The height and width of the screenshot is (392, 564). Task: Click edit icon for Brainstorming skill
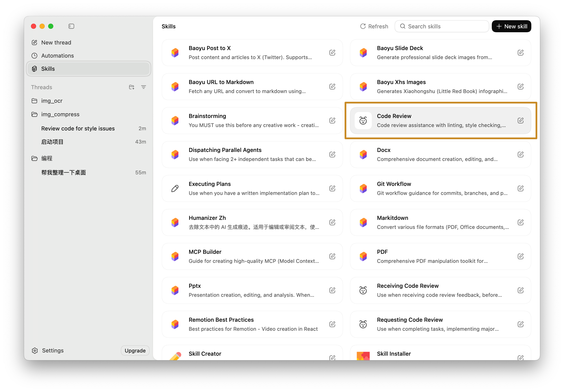332,121
